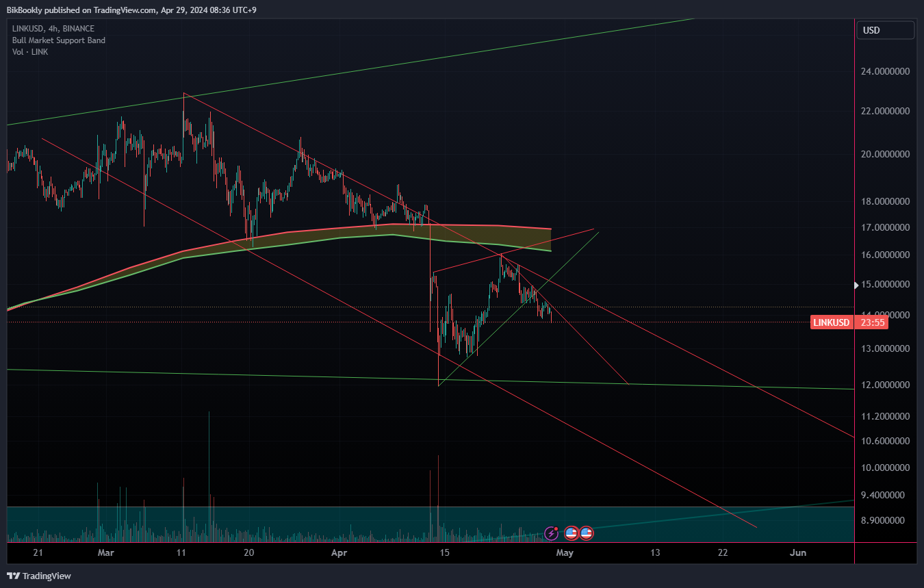Click the LINKUSD price label on the axis

point(832,322)
